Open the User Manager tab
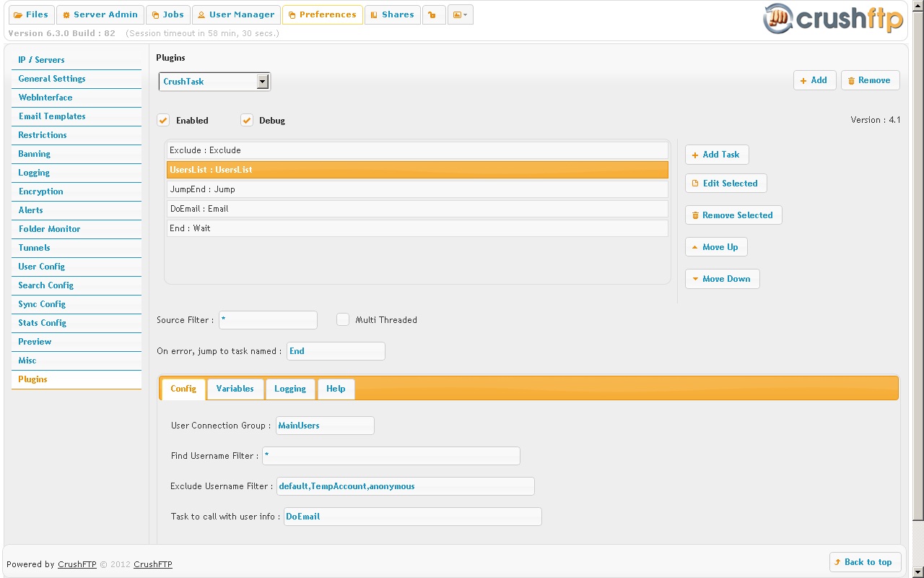This screenshot has width=924, height=578. pos(236,14)
